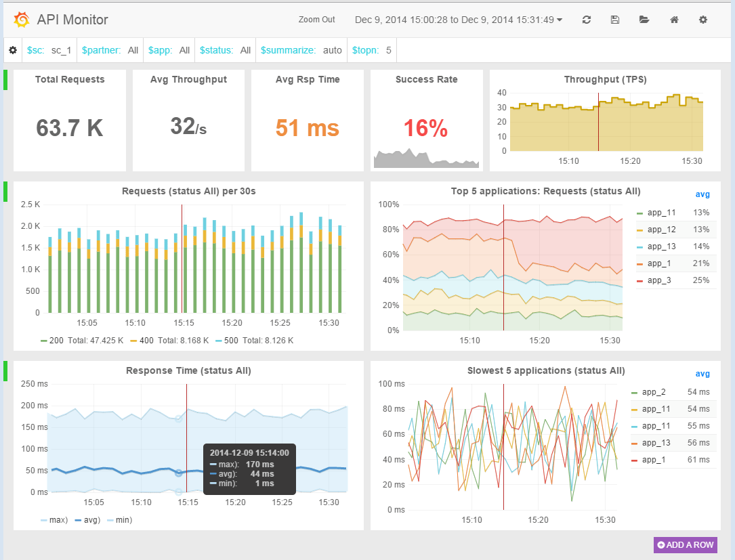Open dashboard settings via top-right gear
735x560 pixels.
point(703,20)
